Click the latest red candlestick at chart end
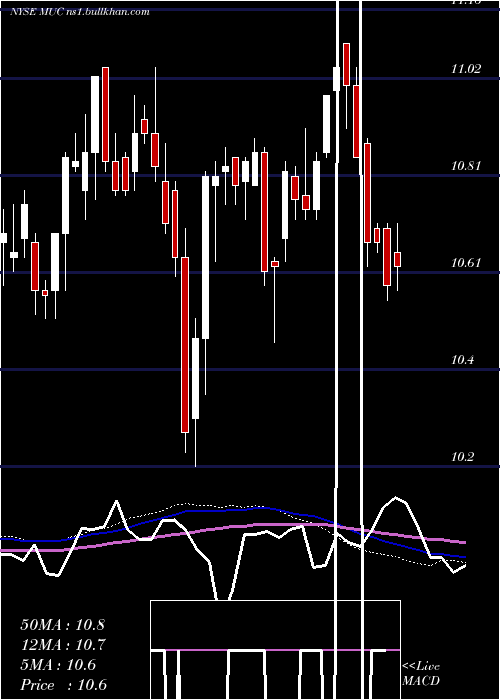The image size is (500, 700). click(x=397, y=259)
